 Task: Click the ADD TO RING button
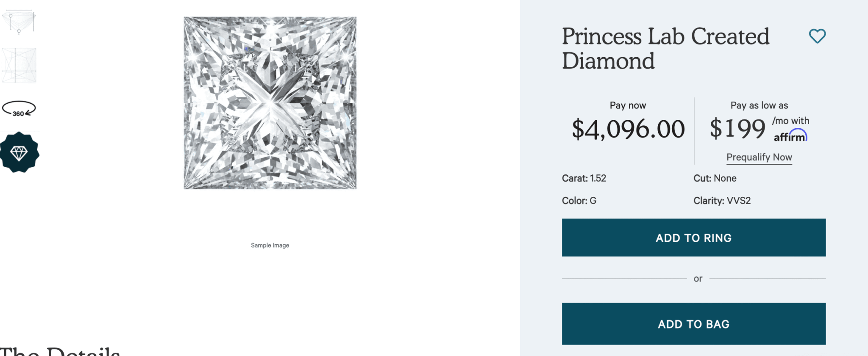(693, 237)
